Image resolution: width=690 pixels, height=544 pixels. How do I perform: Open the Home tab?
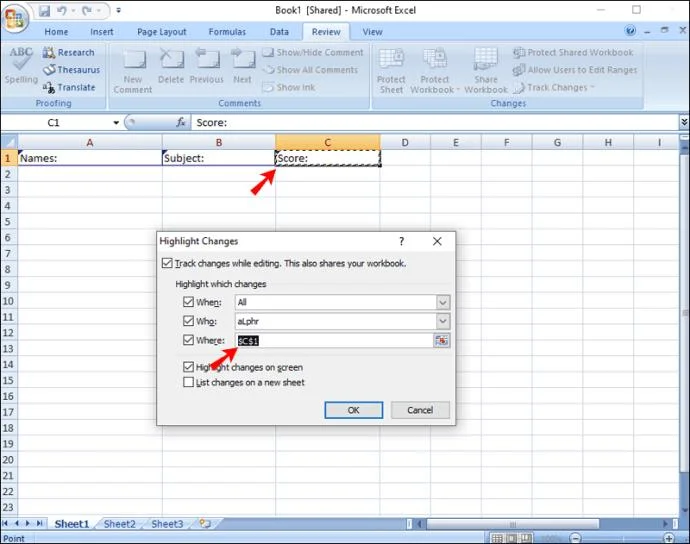(x=56, y=32)
